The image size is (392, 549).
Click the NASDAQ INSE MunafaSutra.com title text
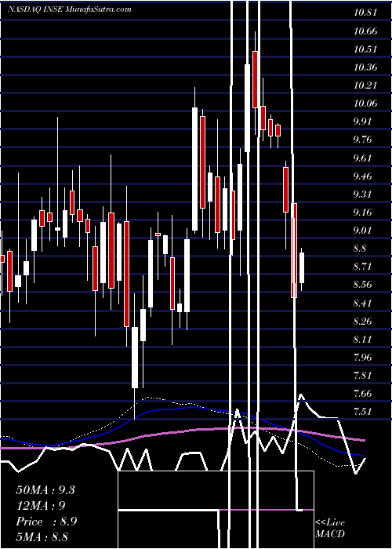tap(70, 9)
